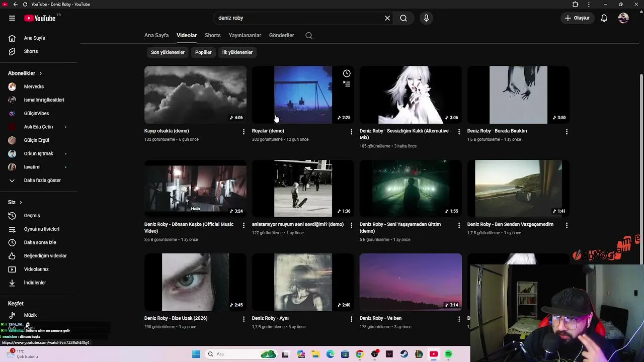Select the Son yüklenenler filter chip
This screenshot has height=362, width=644.
168,52
